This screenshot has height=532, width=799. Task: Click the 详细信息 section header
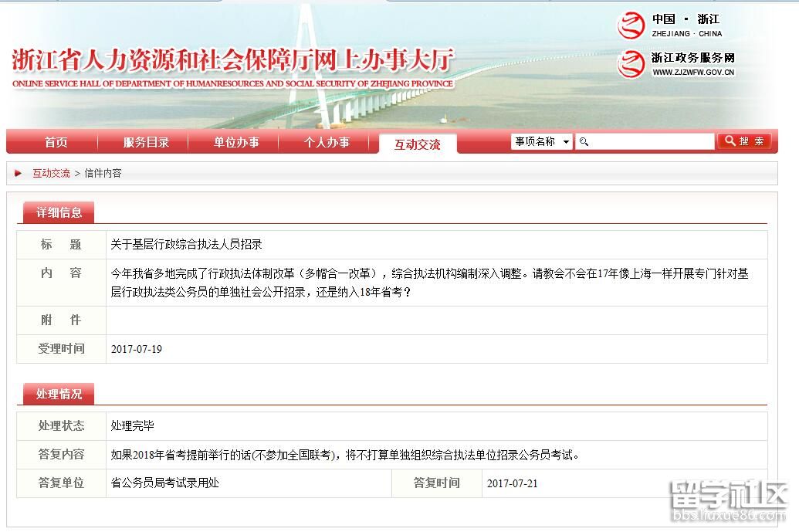[x=59, y=212]
